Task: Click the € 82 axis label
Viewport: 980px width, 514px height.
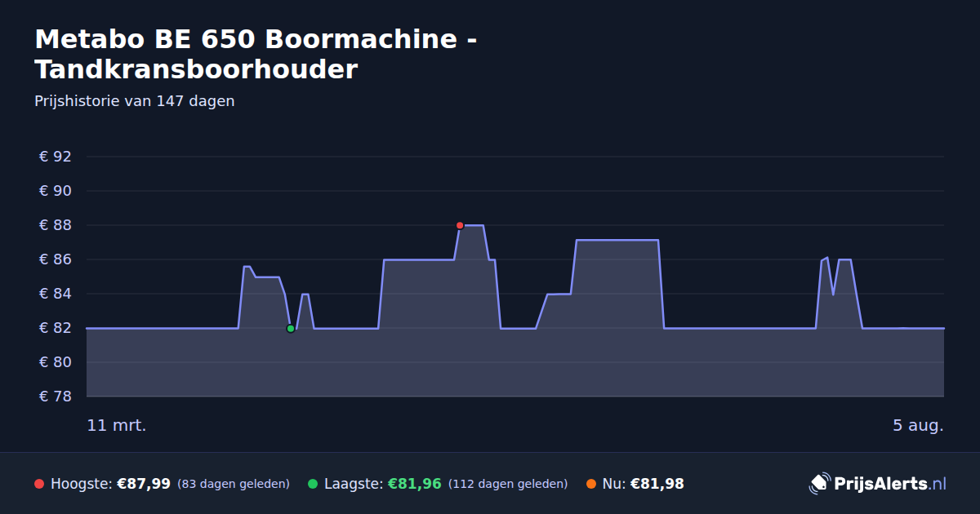Action: [56, 328]
